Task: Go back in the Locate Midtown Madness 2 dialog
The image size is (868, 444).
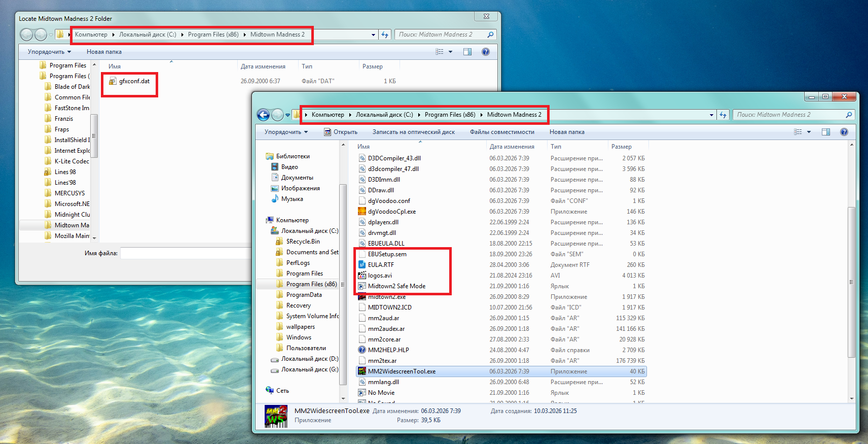Action: [x=26, y=35]
